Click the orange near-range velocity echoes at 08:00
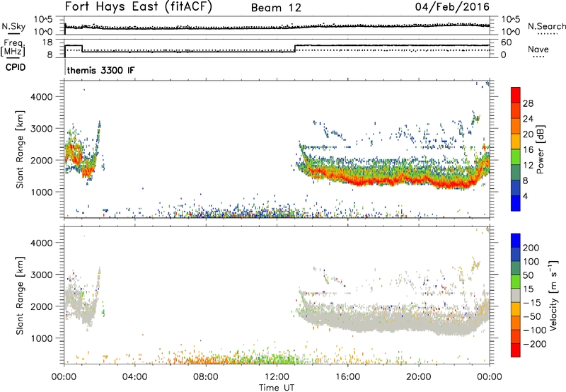This screenshot has width=566, height=392. point(206,359)
